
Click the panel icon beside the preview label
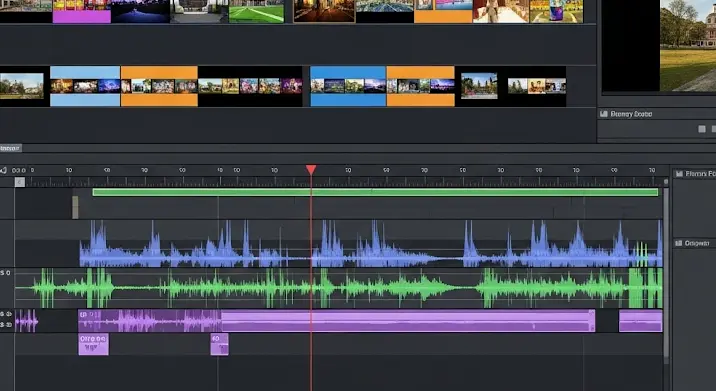point(604,114)
